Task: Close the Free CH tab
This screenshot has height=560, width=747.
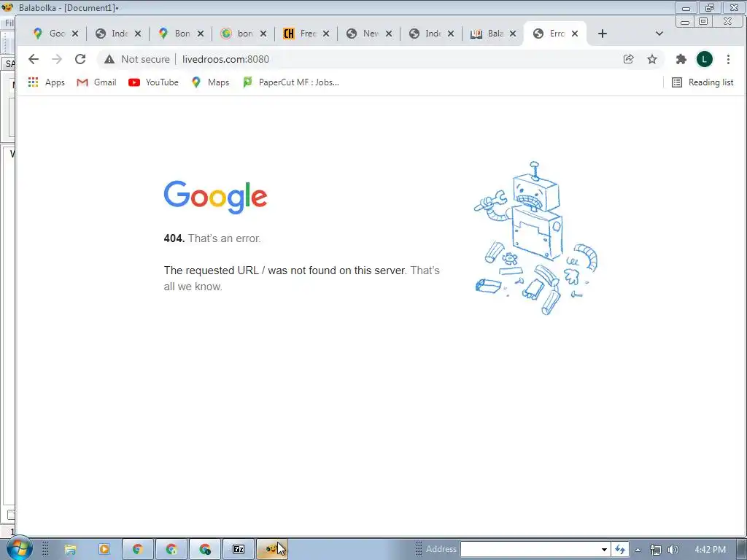Action: [326, 34]
